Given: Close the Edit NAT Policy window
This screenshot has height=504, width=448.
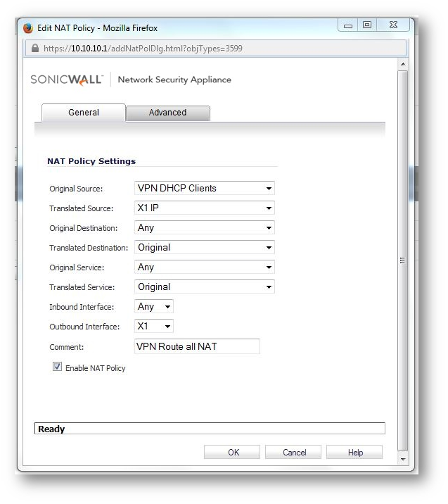Looking at the screenshot, I should 392,26.
